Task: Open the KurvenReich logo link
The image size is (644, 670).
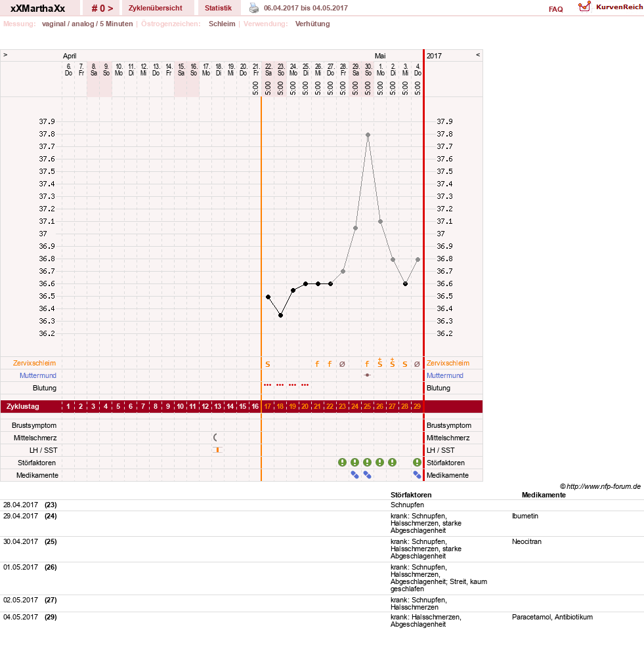Action: click(x=611, y=7)
